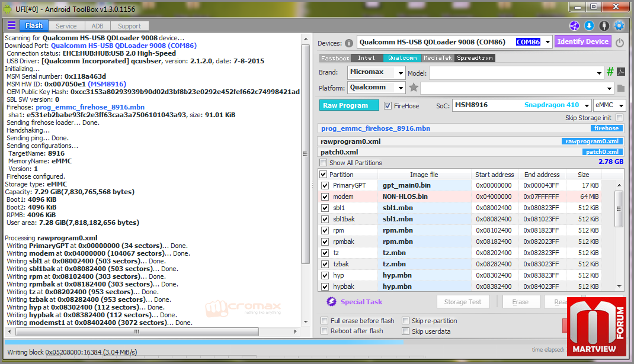Click the Raw Program button
Image resolution: width=634 pixels, height=364 pixels.
click(349, 105)
